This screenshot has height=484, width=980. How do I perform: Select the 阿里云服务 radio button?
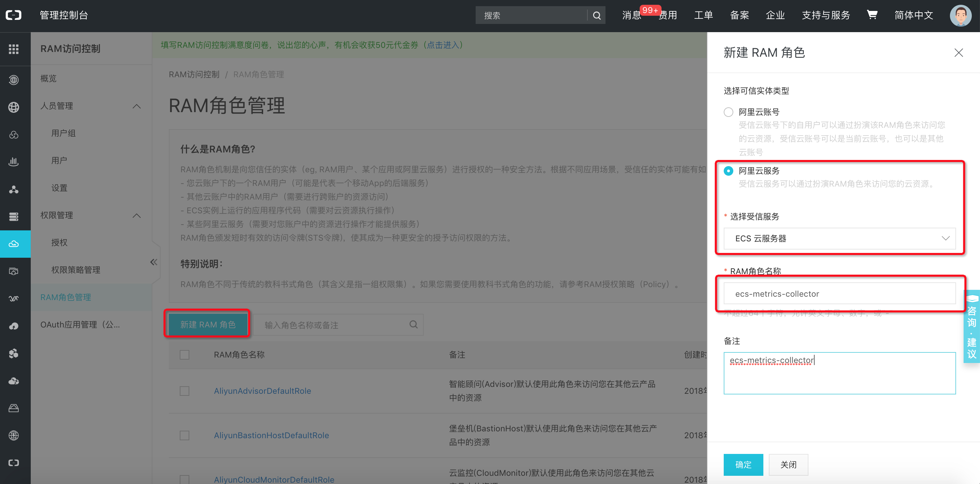coord(728,171)
